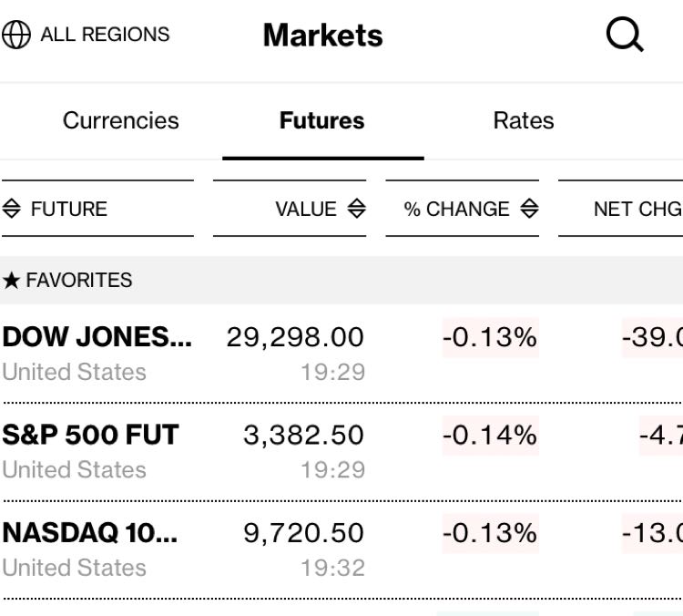
Task: Click the Nasdaq value 9,720.50
Action: (303, 533)
